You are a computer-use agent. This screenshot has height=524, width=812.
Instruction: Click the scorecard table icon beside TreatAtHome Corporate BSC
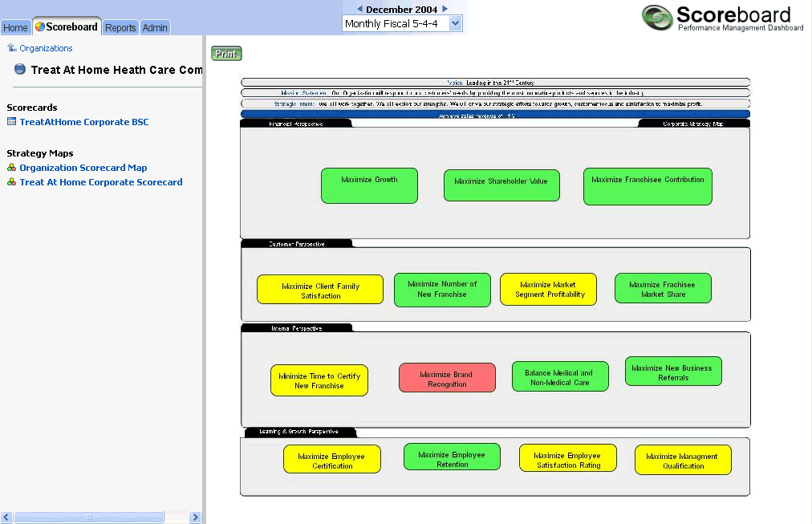click(x=11, y=122)
